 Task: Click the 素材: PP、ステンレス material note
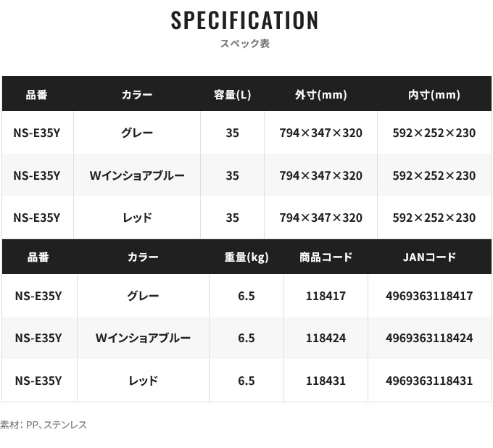(x=43, y=425)
